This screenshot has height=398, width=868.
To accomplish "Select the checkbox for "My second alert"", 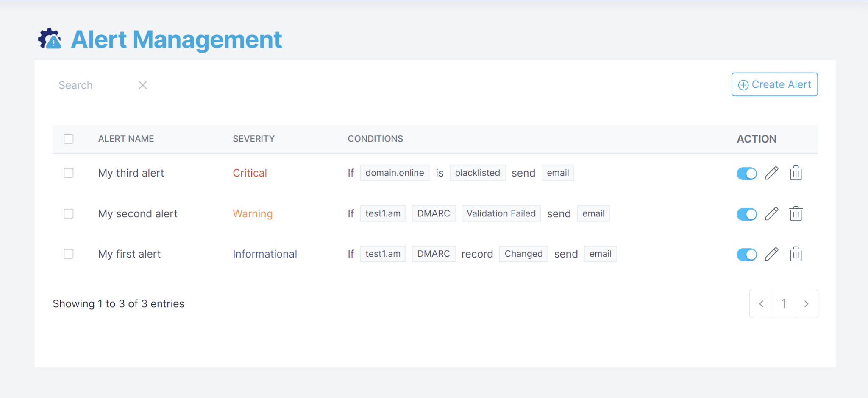I will coord(69,213).
